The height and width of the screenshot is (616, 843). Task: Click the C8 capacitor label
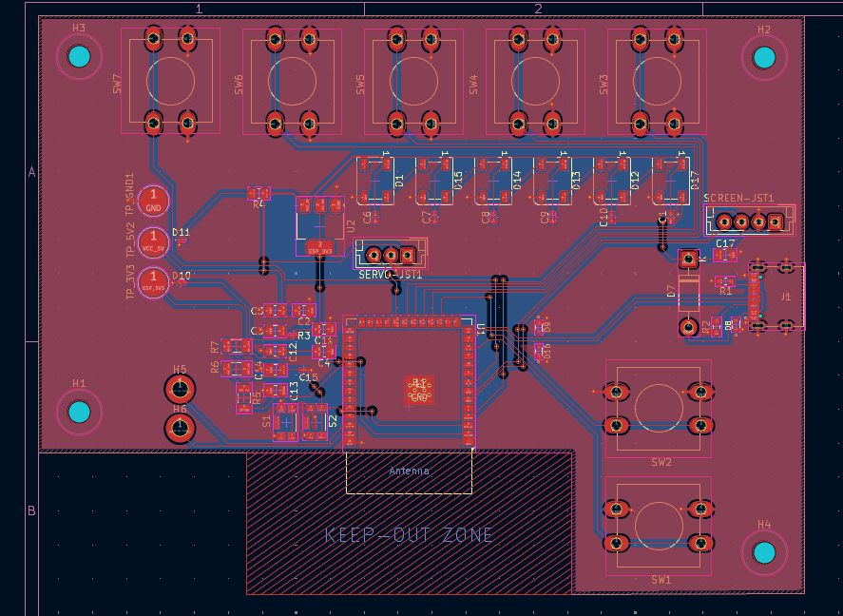486,217
